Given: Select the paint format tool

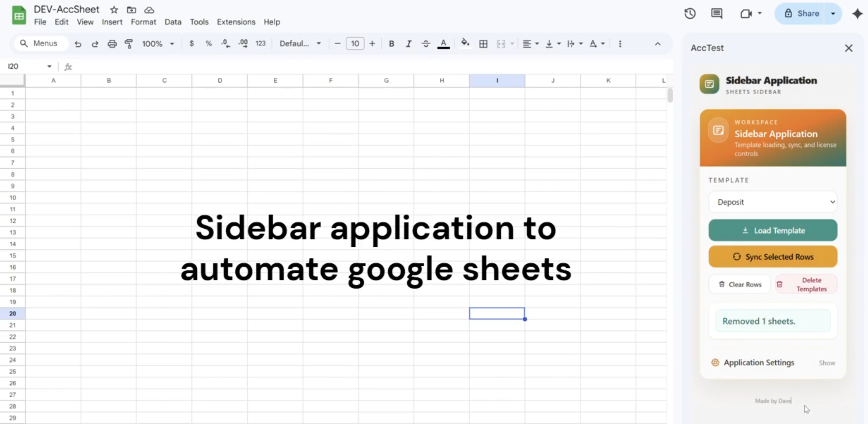Looking at the screenshot, I should click(129, 44).
